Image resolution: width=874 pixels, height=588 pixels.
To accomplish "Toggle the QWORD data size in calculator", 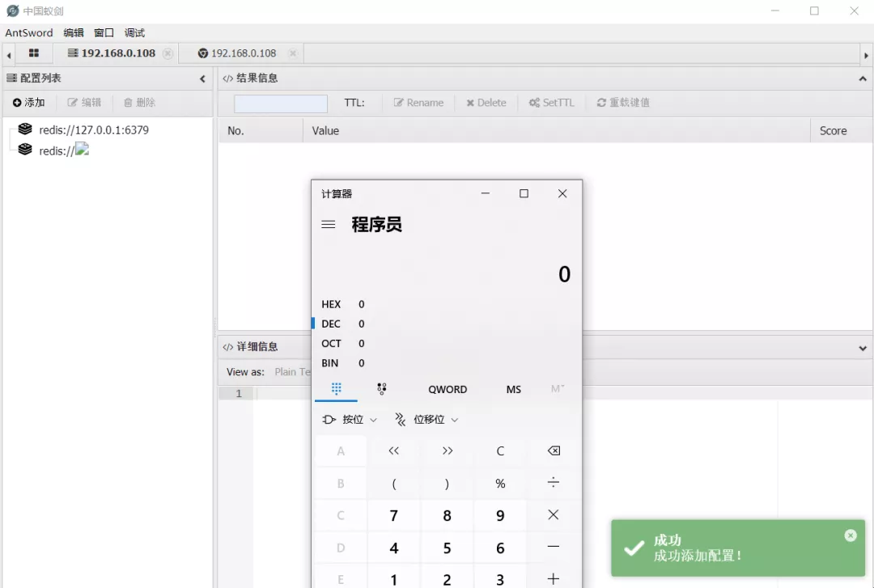I will coord(448,390).
